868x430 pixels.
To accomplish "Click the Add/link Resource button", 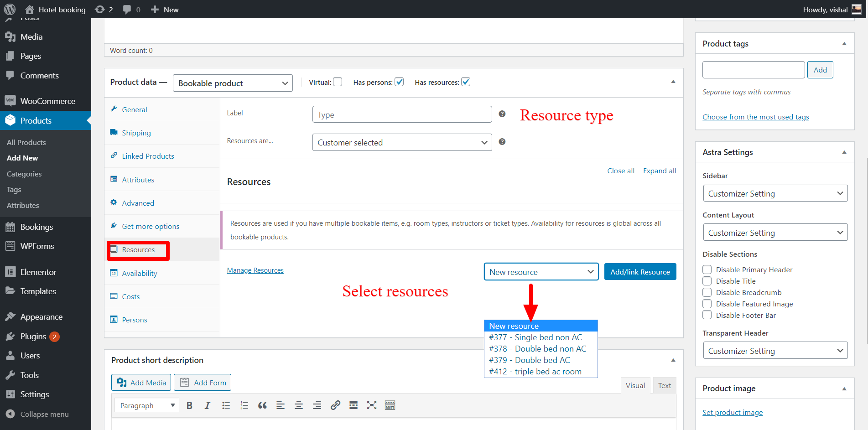I will click(x=640, y=272).
